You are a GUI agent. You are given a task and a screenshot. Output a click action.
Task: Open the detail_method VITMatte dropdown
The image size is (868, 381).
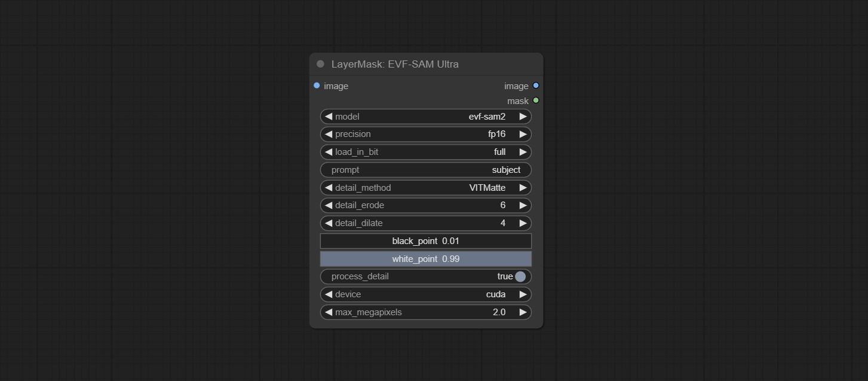pos(425,188)
